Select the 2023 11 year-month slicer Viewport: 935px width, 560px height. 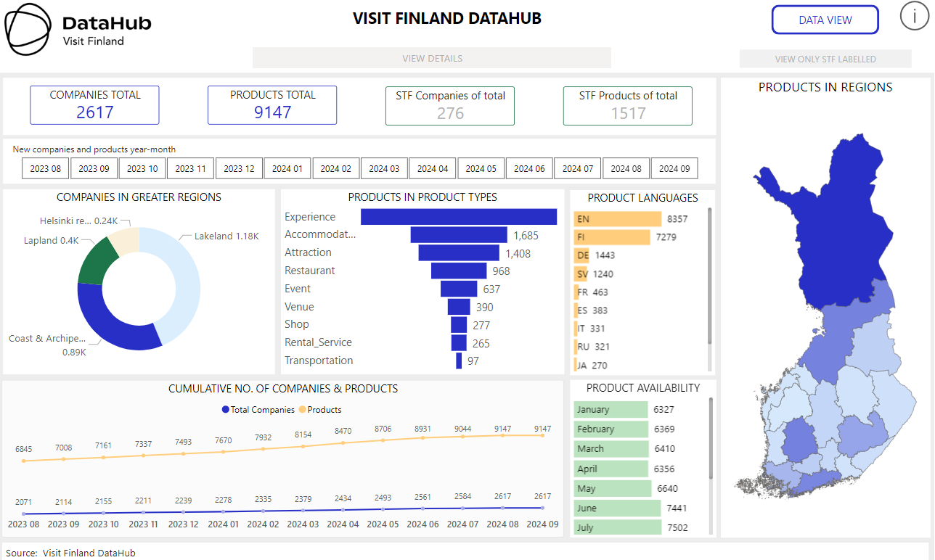click(x=191, y=168)
